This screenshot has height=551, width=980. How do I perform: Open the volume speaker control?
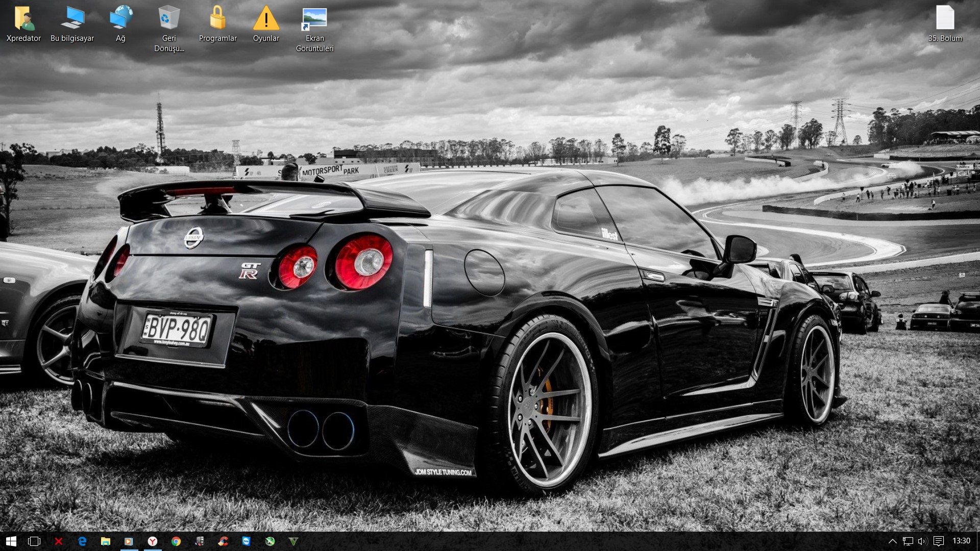click(x=922, y=541)
